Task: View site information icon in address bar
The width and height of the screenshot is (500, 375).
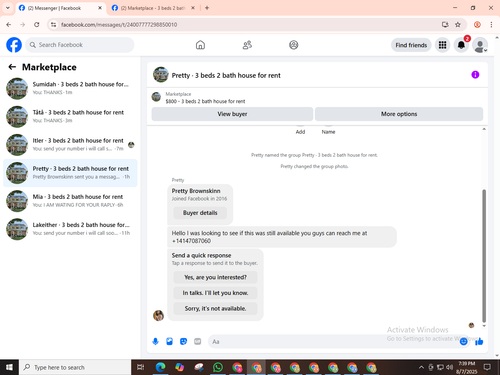Action: click(x=53, y=25)
